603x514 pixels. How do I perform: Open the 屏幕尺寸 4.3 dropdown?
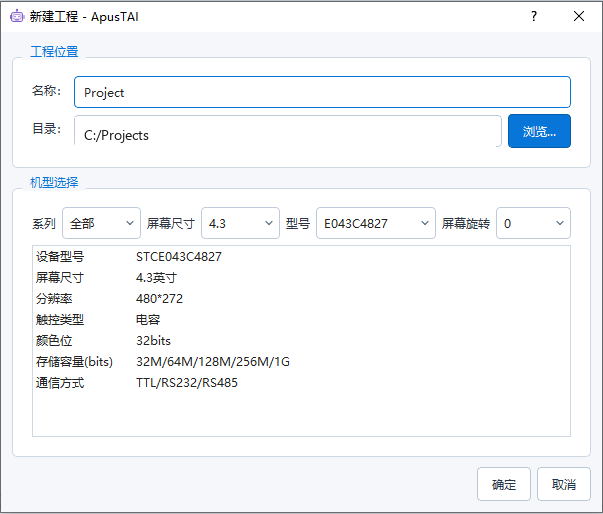pos(240,223)
